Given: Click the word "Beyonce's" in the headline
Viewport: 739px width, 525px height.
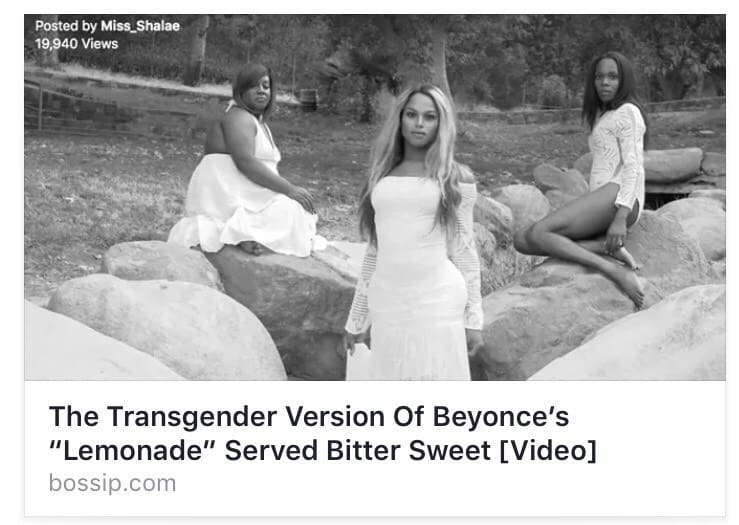Looking at the screenshot, I should point(501,417).
